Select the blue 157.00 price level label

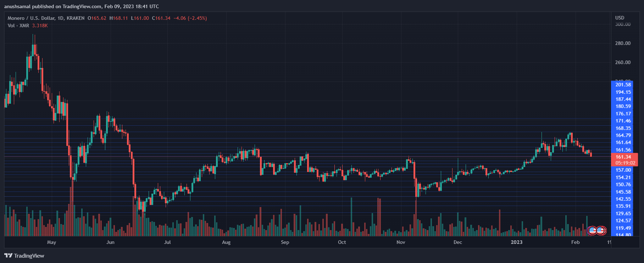[x=623, y=170]
